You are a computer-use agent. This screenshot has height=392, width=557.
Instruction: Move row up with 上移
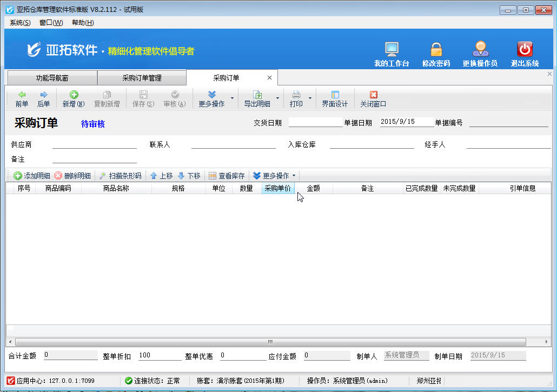coord(162,176)
